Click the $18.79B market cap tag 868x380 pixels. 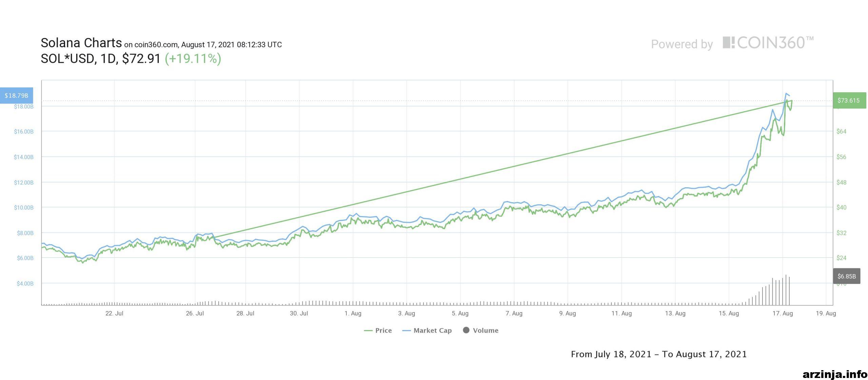click(x=16, y=96)
